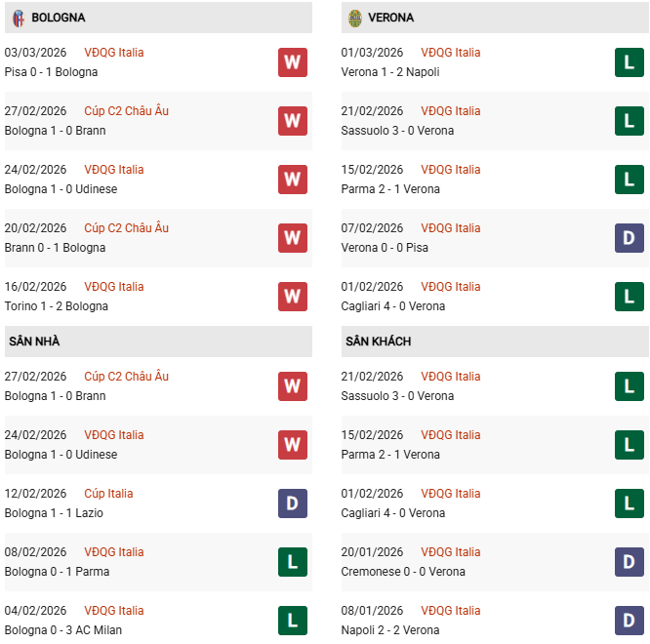Click the L badge for Bologna 0-1 Parma
The image size is (650, 644).
[x=292, y=562]
